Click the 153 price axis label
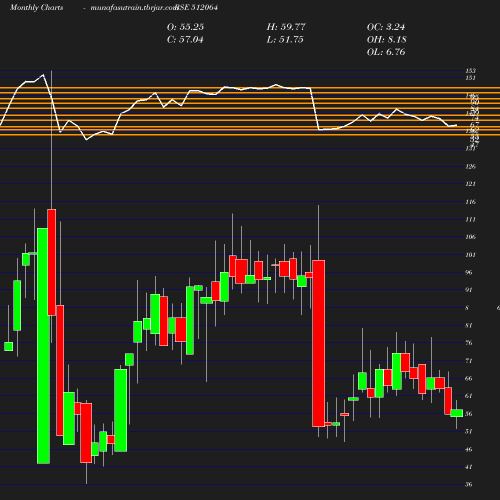Image resolution: width=500 pixels, height=500 pixels. click(x=470, y=71)
